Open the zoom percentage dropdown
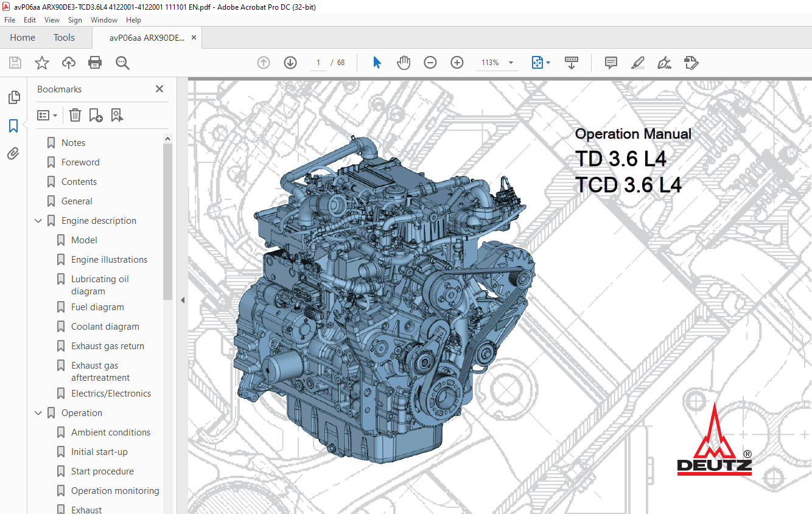The image size is (812, 514). pyautogui.click(x=511, y=63)
